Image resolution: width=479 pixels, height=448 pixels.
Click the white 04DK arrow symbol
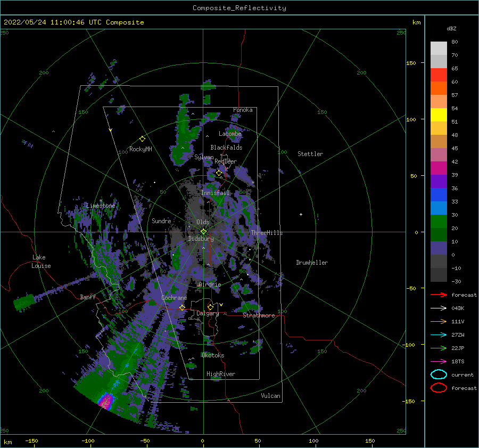(x=439, y=308)
